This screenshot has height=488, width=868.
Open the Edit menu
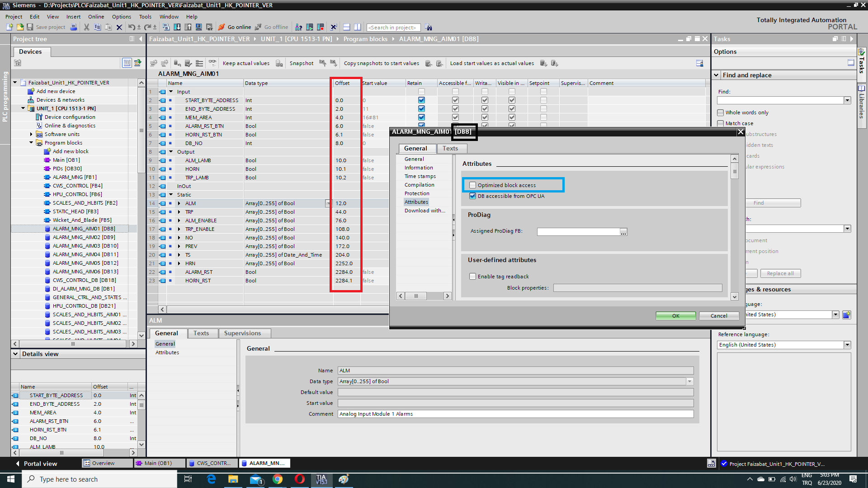click(34, 17)
